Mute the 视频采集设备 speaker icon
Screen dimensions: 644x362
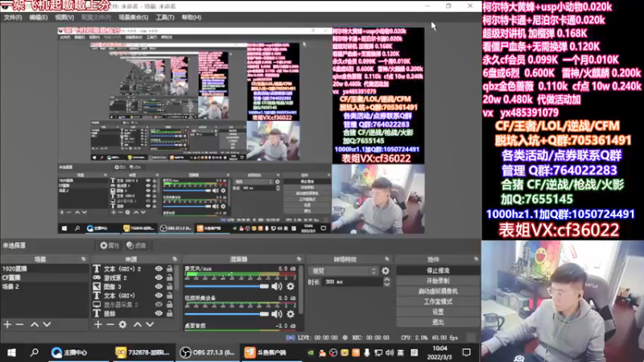(277, 314)
